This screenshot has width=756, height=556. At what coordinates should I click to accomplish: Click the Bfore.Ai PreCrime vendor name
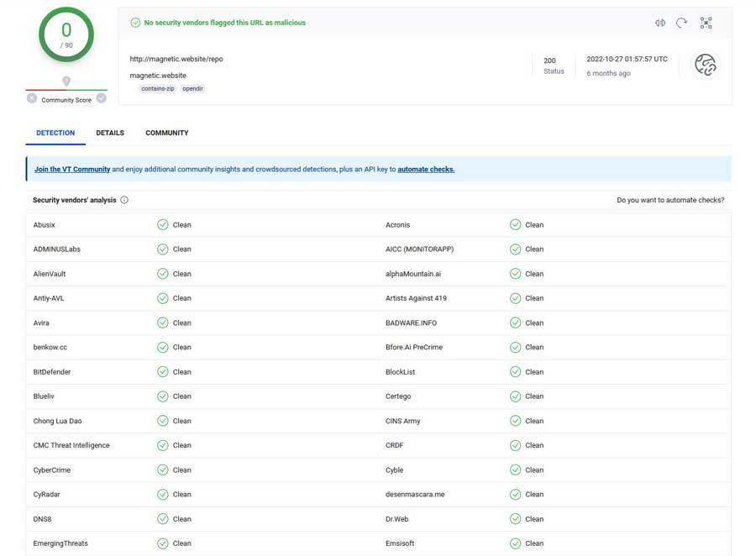[414, 347]
